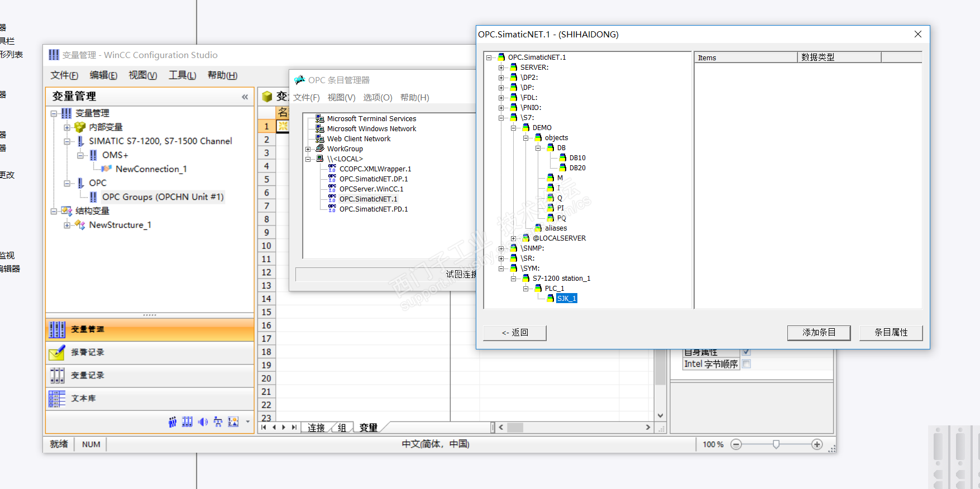Click row header 10 in the tag grid
Screen dimensions: 980x489
(266, 246)
